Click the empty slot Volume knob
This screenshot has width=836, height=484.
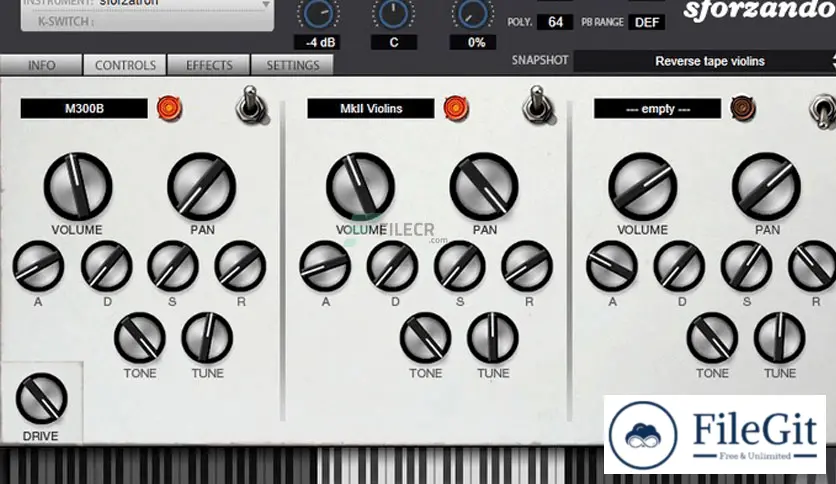(x=643, y=186)
